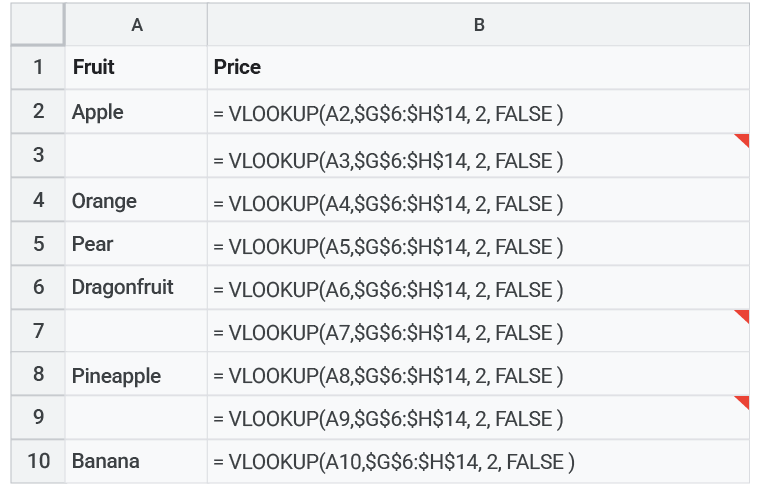
Task: Select column A header
Action: click(137, 25)
